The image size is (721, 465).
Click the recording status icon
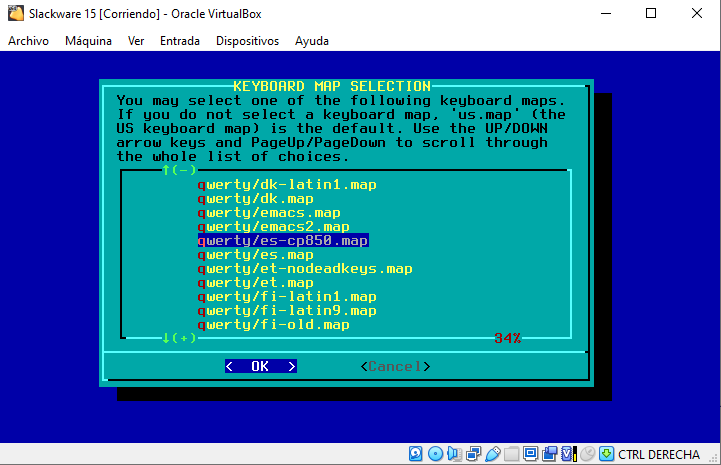(549, 454)
